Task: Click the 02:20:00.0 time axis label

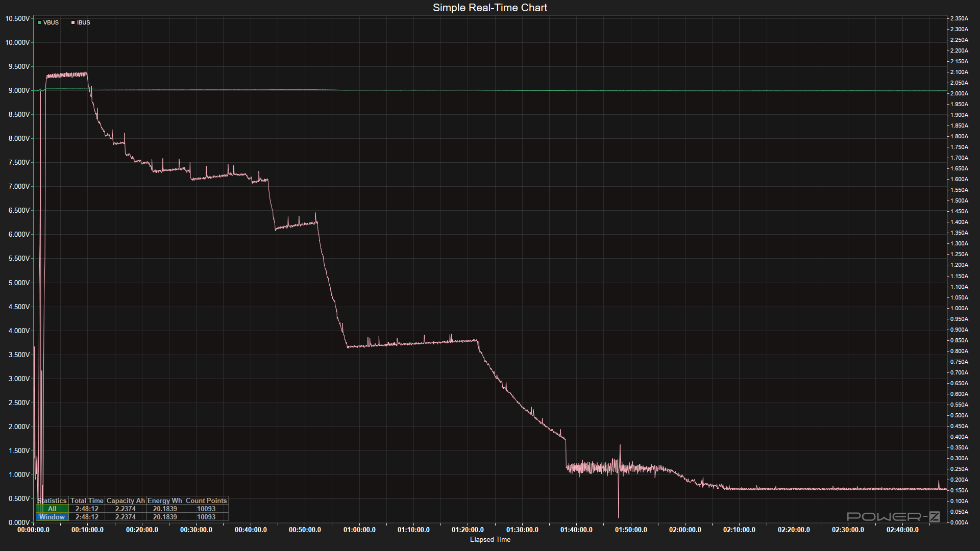Action: pos(794,530)
